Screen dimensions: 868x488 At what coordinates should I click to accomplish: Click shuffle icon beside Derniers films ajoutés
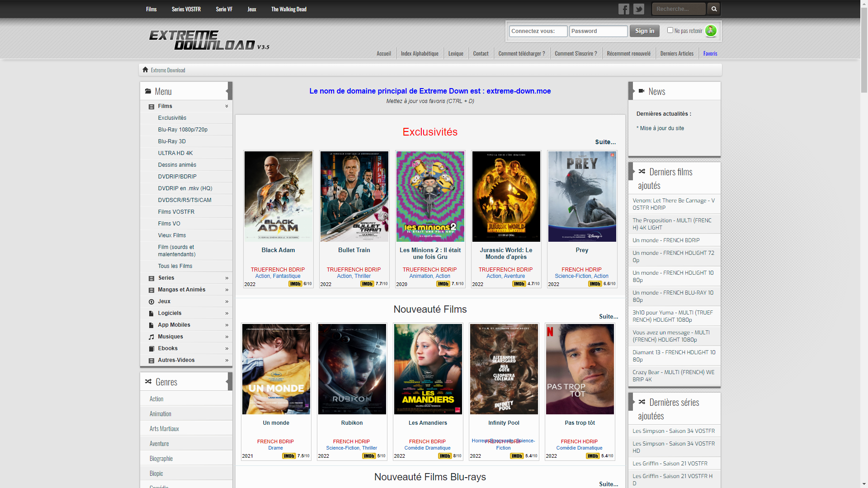[642, 172]
